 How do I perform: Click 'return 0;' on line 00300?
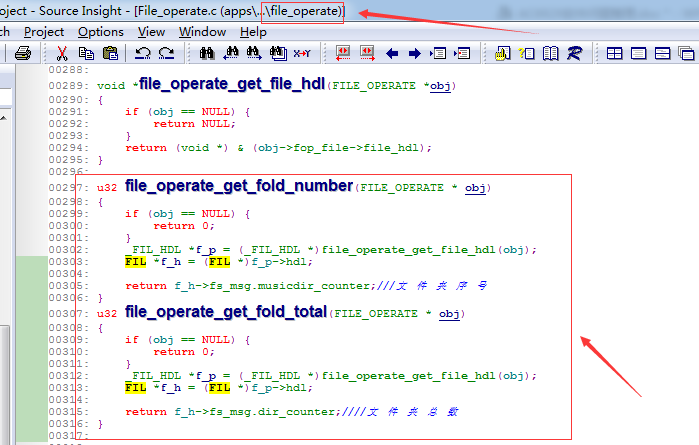click(184, 226)
